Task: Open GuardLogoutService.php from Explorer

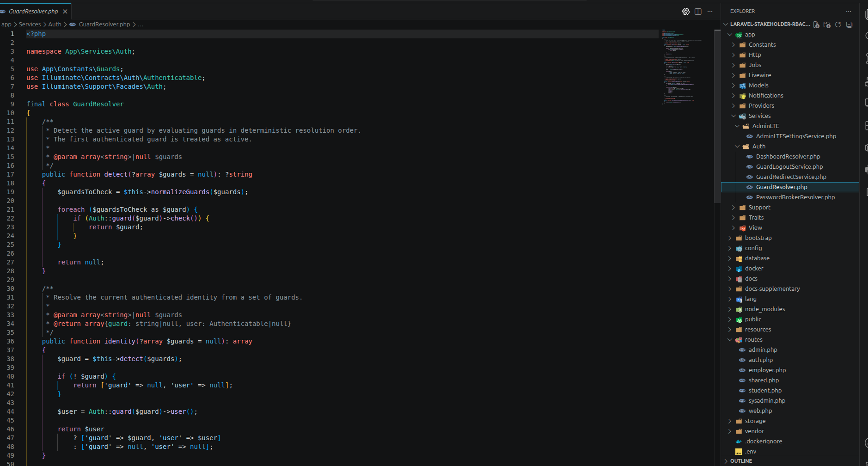Action: [x=789, y=167]
